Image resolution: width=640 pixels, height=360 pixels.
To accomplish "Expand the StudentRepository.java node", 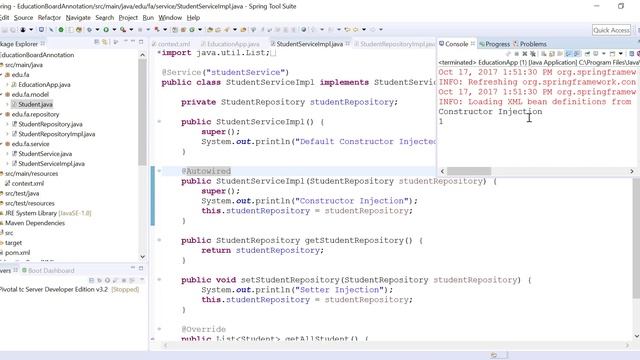I will pyautogui.click(x=7, y=124).
